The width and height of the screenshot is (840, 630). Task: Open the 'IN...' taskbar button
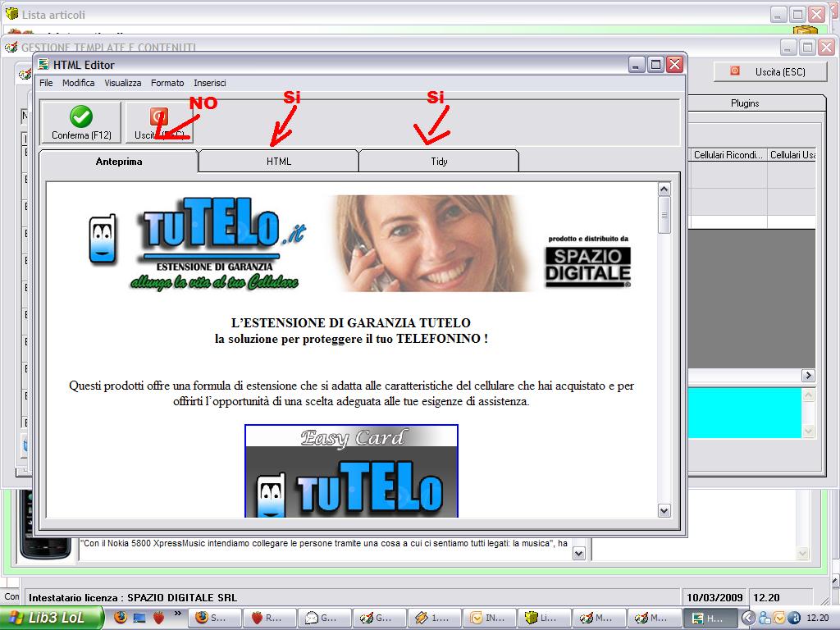pos(491,618)
